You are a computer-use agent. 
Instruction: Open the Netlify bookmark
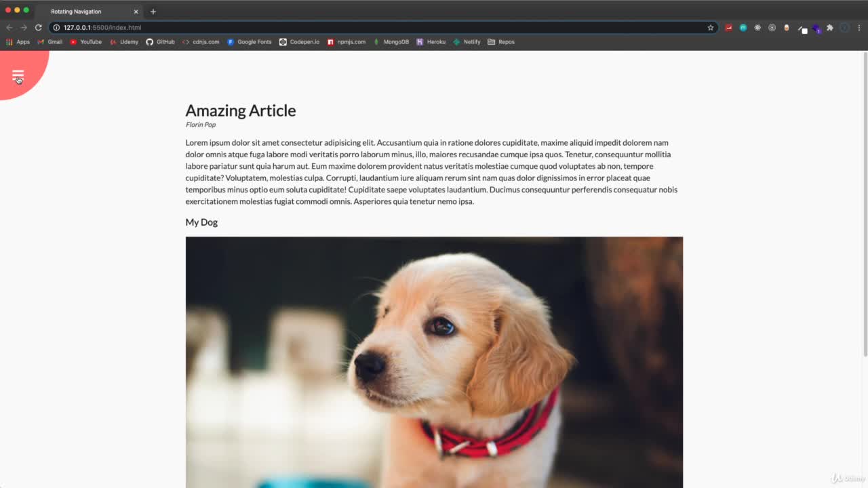point(467,42)
